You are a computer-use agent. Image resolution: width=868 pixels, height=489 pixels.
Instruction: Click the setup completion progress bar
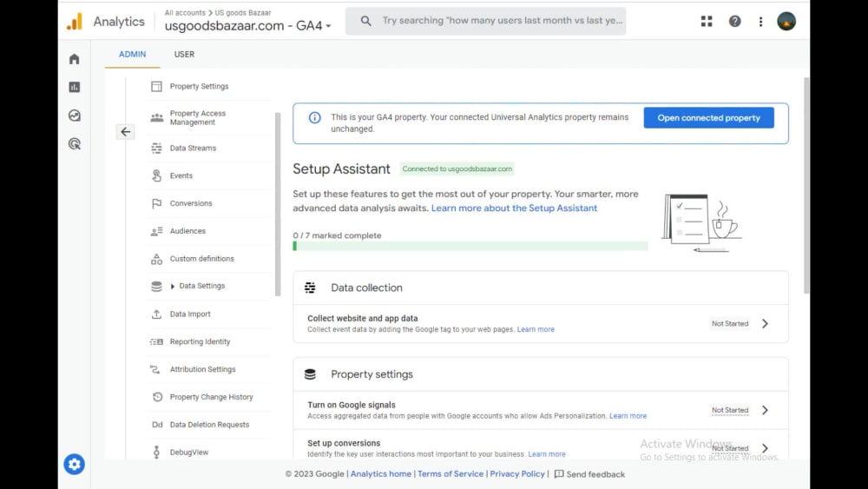pyautogui.click(x=470, y=246)
